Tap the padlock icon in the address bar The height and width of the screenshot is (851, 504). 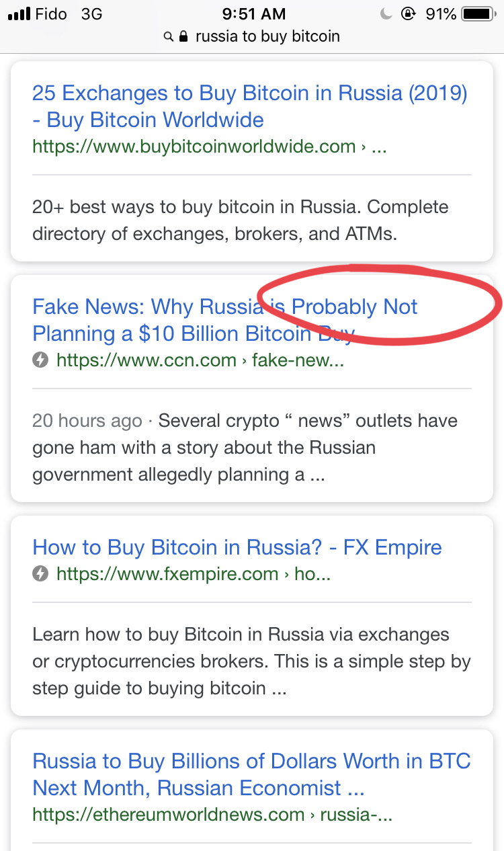point(183,36)
